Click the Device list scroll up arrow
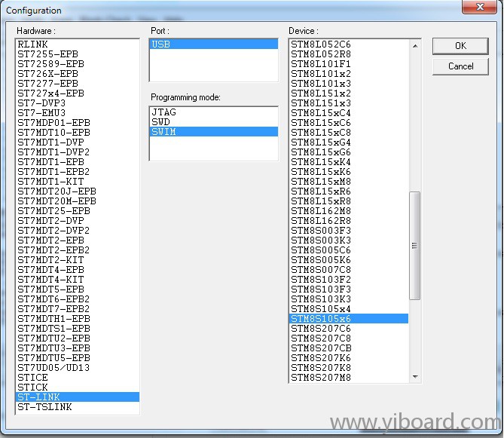Screen dimensions: 504x438 [415, 46]
